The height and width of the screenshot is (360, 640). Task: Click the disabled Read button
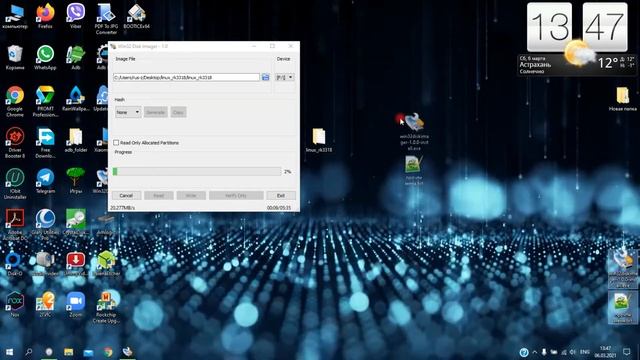[159, 196]
